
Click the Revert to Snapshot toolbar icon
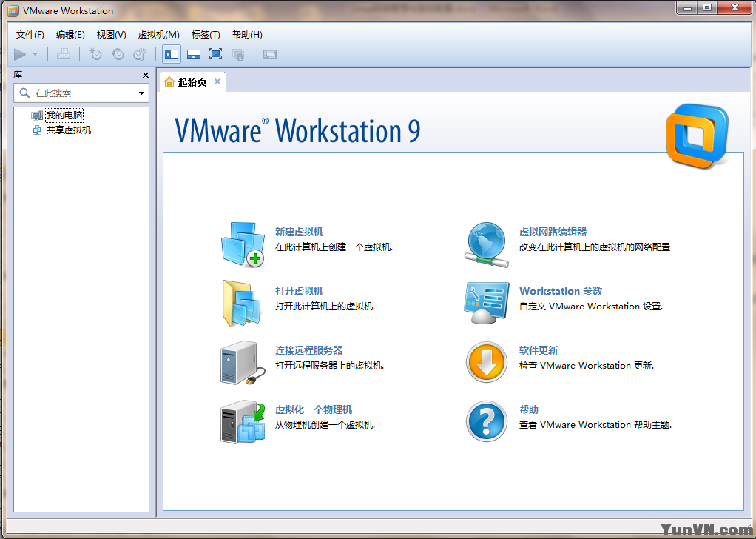118,55
